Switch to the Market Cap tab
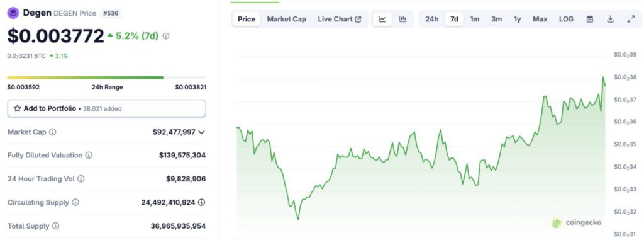 pyautogui.click(x=286, y=19)
